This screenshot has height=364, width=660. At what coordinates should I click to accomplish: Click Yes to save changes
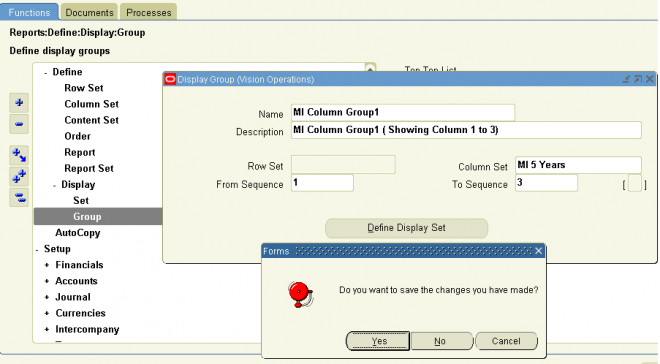click(378, 341)
